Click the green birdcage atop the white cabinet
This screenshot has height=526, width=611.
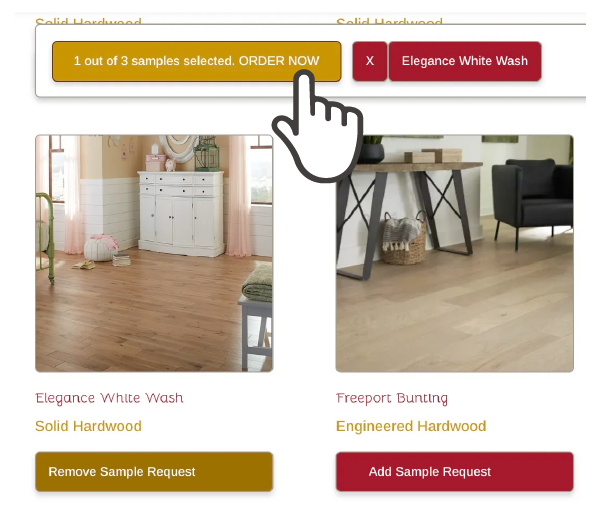tap(207, 154)
